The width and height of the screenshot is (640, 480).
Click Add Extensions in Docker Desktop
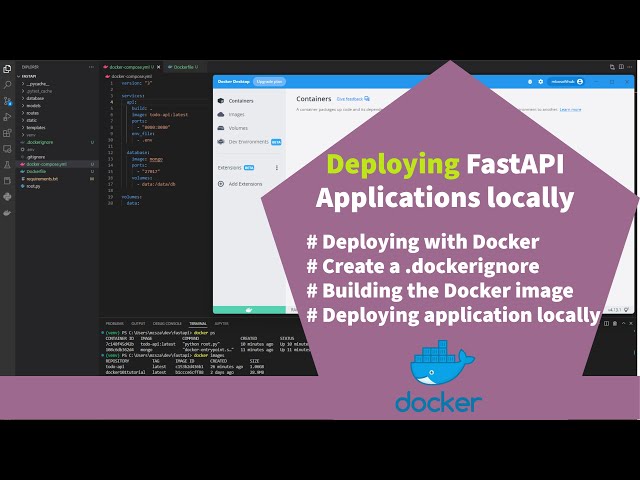click(x=245, y=184)
